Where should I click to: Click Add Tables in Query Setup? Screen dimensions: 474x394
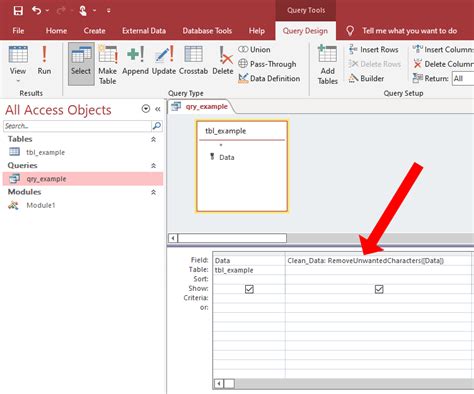pyautogui.click(x=327, y=65)
